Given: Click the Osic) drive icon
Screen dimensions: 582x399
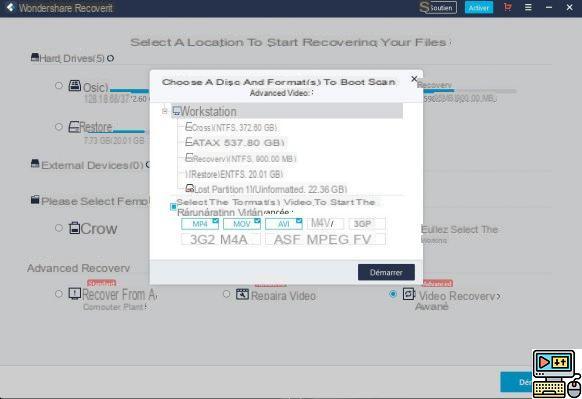Looking at the screenshot, I should coord(75,86).
